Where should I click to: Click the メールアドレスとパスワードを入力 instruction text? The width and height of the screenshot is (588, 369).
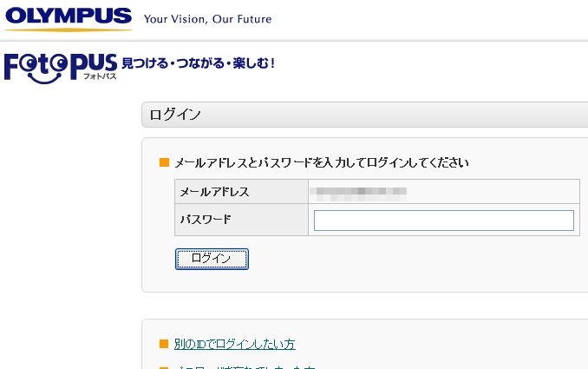(x=321, y=162)
